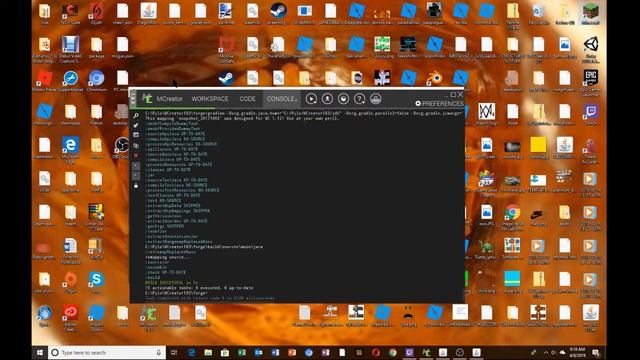Screen dimensions: 640x360
Task: Click the 'Type here to search' box
Action: tap(107, 352)
